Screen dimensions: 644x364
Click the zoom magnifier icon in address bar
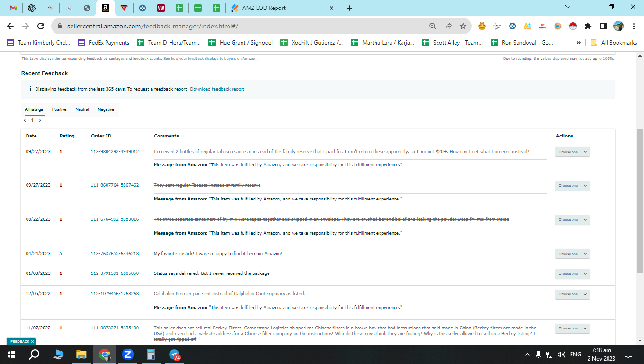433,26
